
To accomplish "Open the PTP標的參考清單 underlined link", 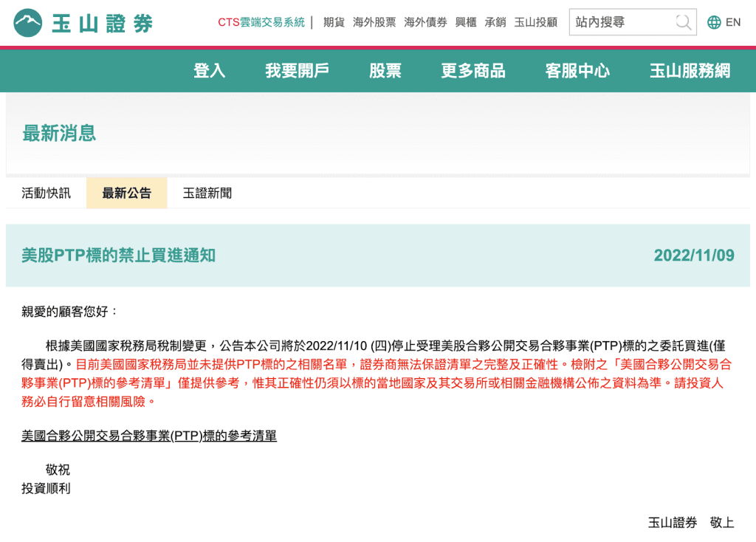I will click(149, 436).
